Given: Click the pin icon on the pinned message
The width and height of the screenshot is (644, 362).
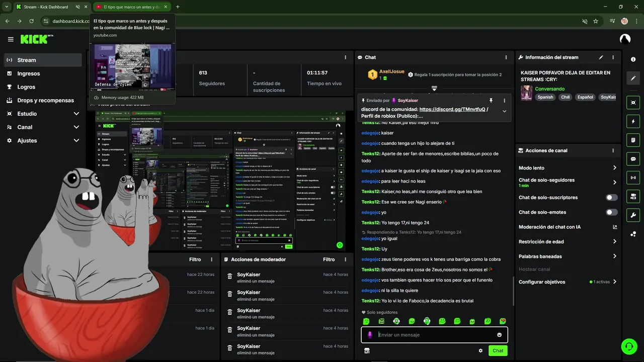Looking at the screenshot, I should tap(491, 101).
